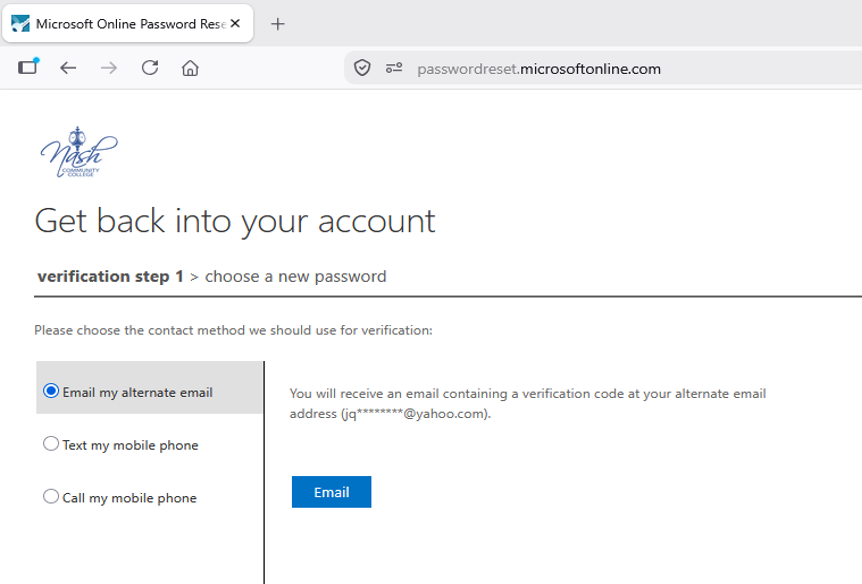Image resolution: width=862 pixels, height=584 pixels.
Task: Click the Get back into your account heading
Action: tap(235, 222)
